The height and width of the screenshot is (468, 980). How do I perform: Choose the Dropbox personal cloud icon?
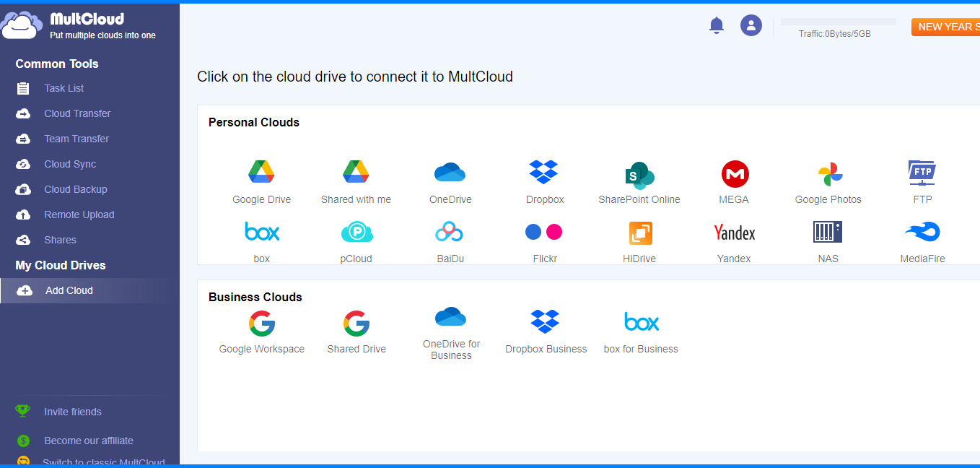click(x=544, y=173)
